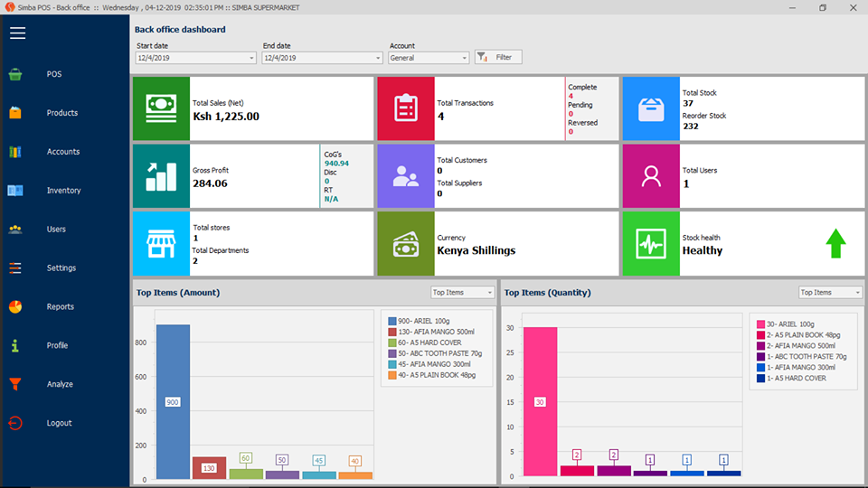This screenshot has height=488, width=868.
Task: Click the Analyze funnel icon
Action: (x=15, y=384)
